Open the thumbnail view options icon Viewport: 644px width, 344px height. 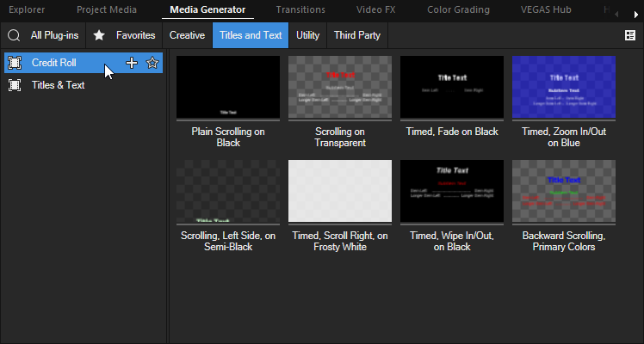point(629,35)
